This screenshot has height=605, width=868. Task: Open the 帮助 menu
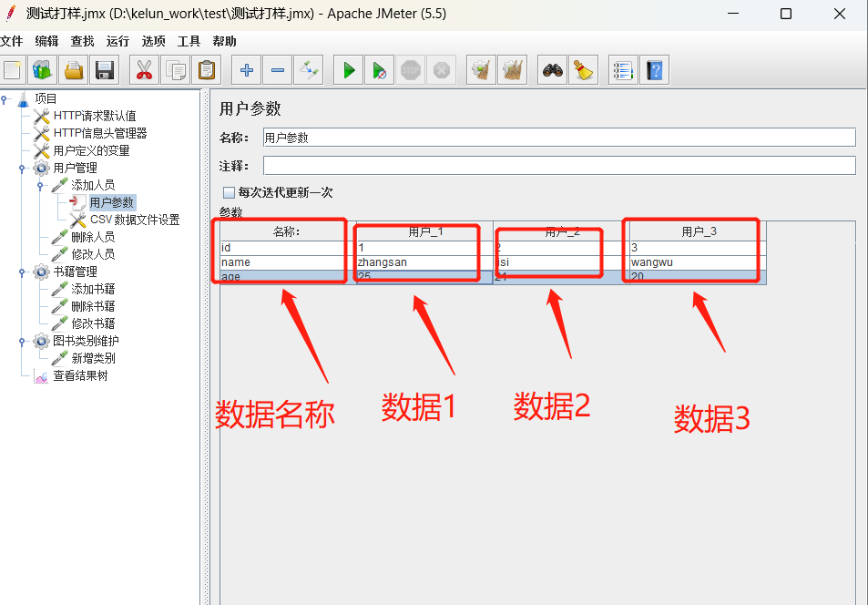[x=224, y=41]
